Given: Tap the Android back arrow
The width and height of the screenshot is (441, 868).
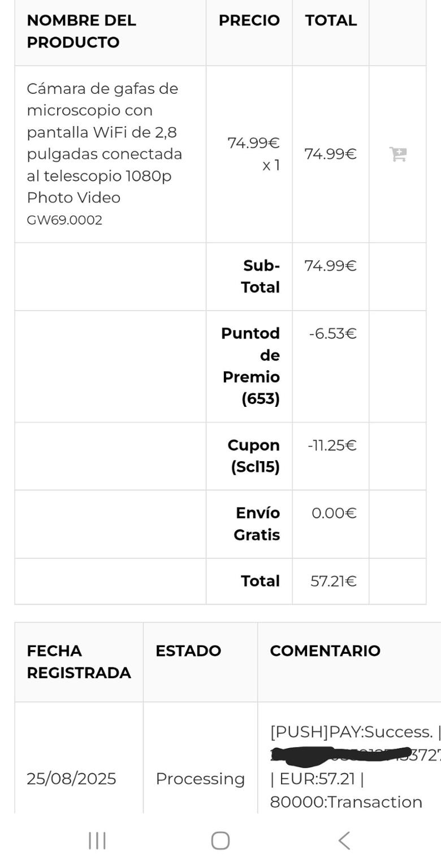Looking at the screenshot, I should (x=344, y=840).
